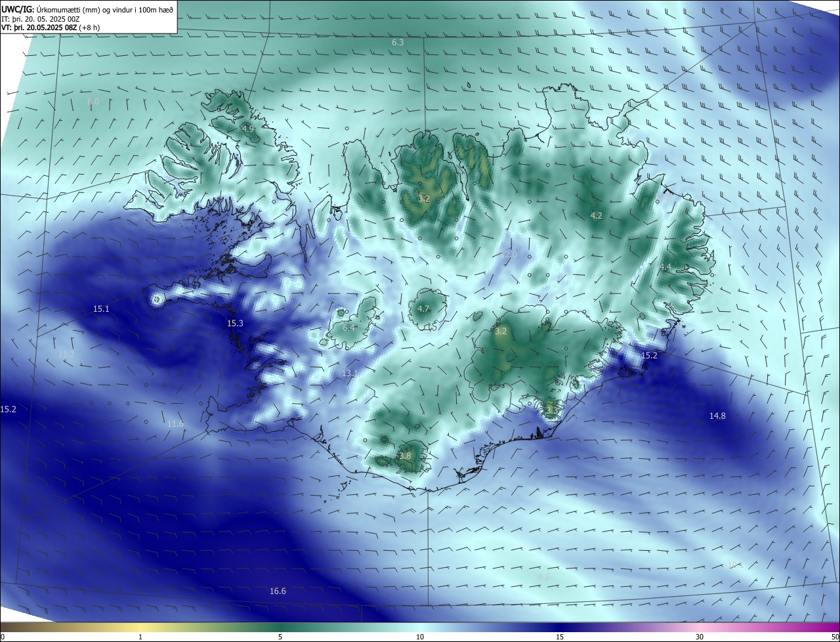This screenshot has height=642, width=840.
Task: Click the 9.2 value on the map
Action: 543,577
